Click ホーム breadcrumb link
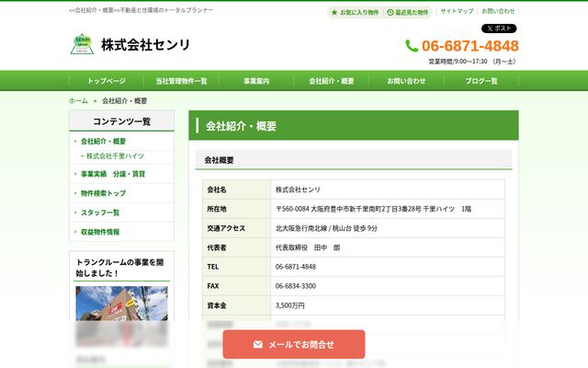Screen dimensions: 588x368 click(x=78, y=100)
